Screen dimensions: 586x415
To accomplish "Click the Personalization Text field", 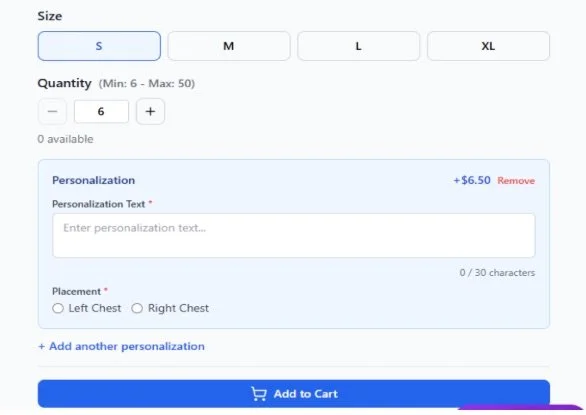I will 294,236.
